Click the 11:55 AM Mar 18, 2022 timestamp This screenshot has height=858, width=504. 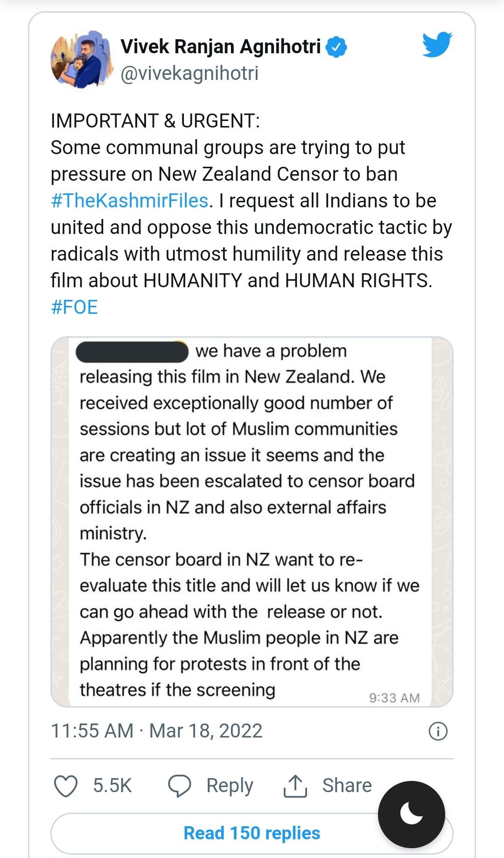tap(156, 731)
